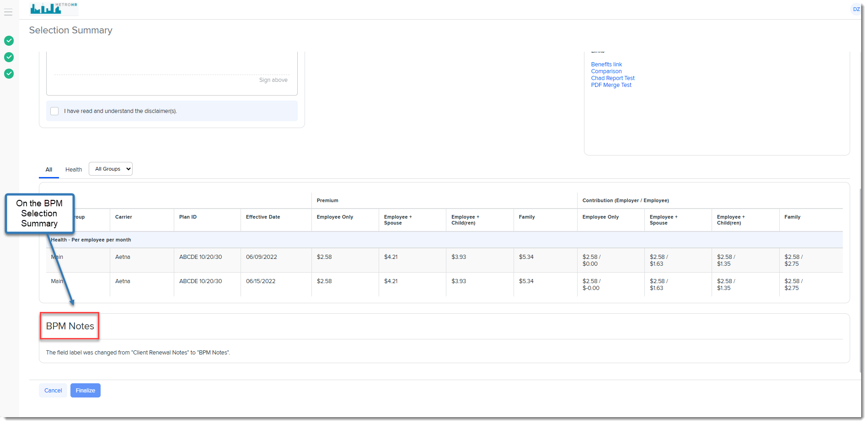Click the MetroHR logo
This screenshot has height=424, width=868.
coord(54,8)
